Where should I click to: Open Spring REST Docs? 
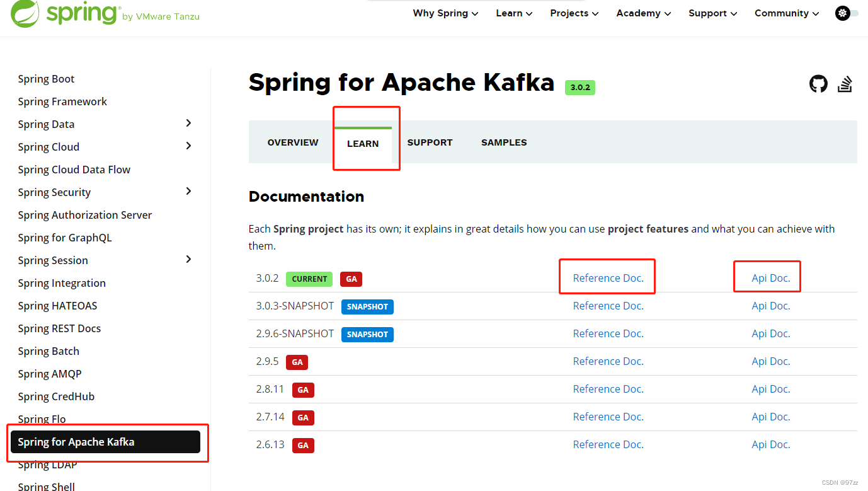coord(59,328)
